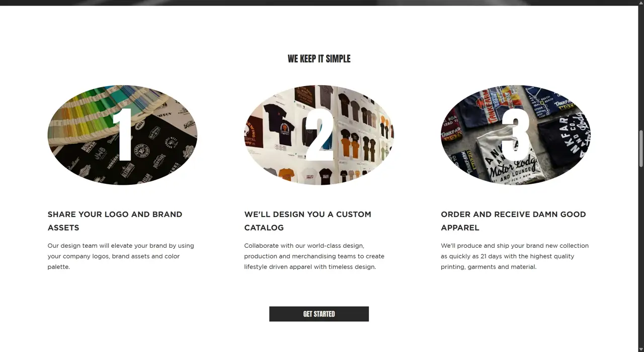Click the scrollbar down arrow

tap(641, 348)
